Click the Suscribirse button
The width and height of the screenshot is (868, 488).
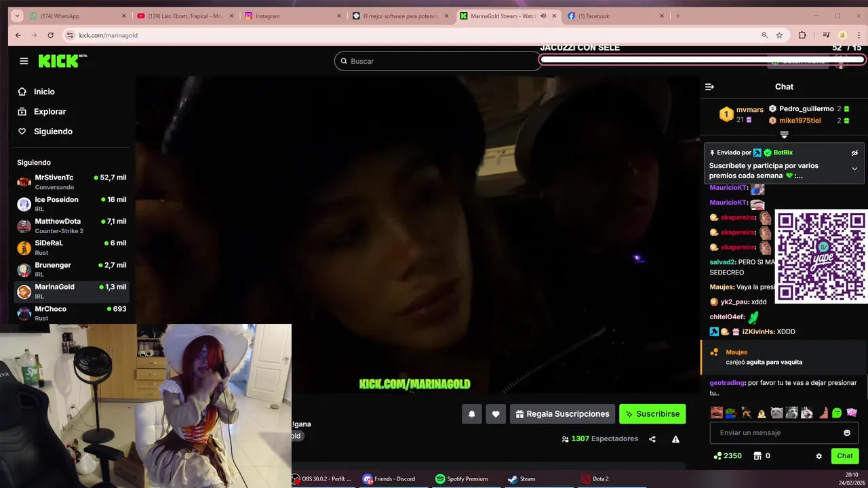coord(652,414)
